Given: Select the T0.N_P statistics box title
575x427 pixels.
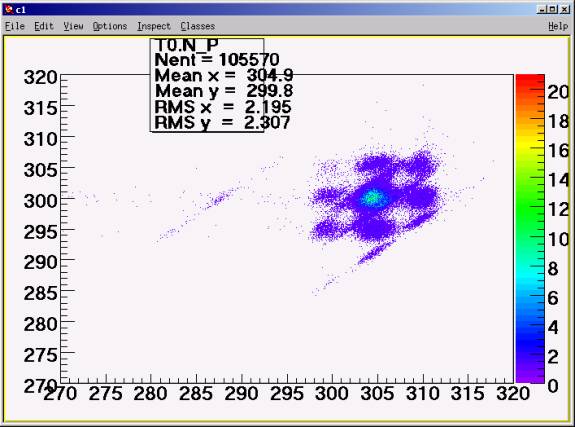Looking at the screenshot, I should [187, 45].
